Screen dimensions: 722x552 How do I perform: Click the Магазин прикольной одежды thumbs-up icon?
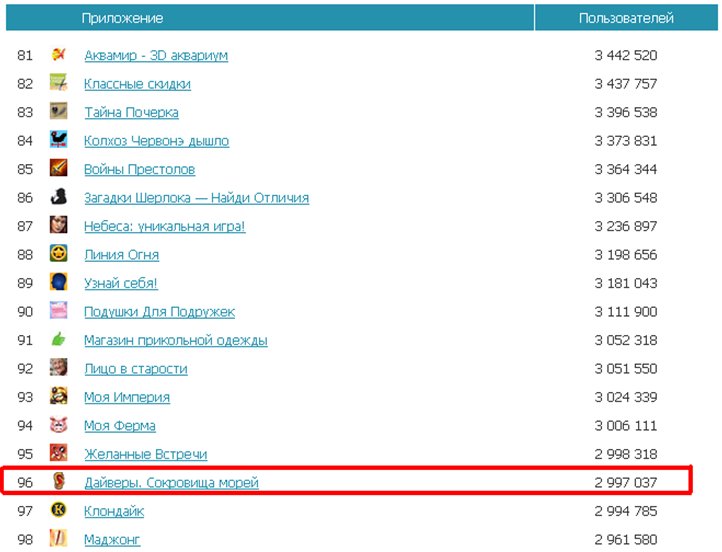[58, 339]
